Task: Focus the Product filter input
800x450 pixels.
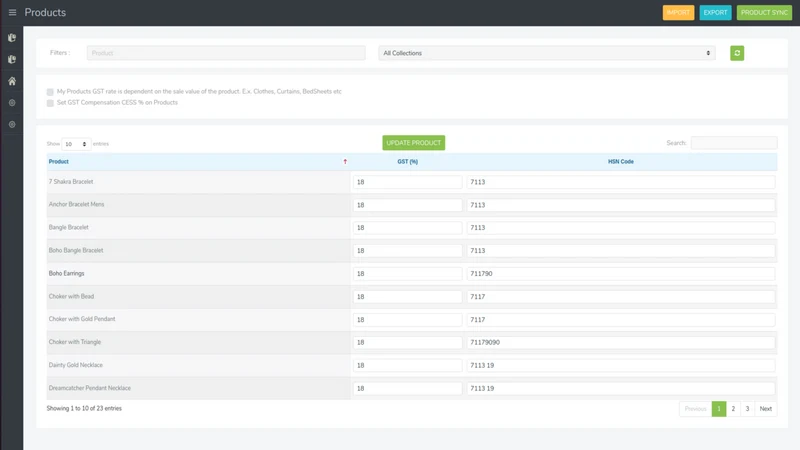Action: [226, 53]
